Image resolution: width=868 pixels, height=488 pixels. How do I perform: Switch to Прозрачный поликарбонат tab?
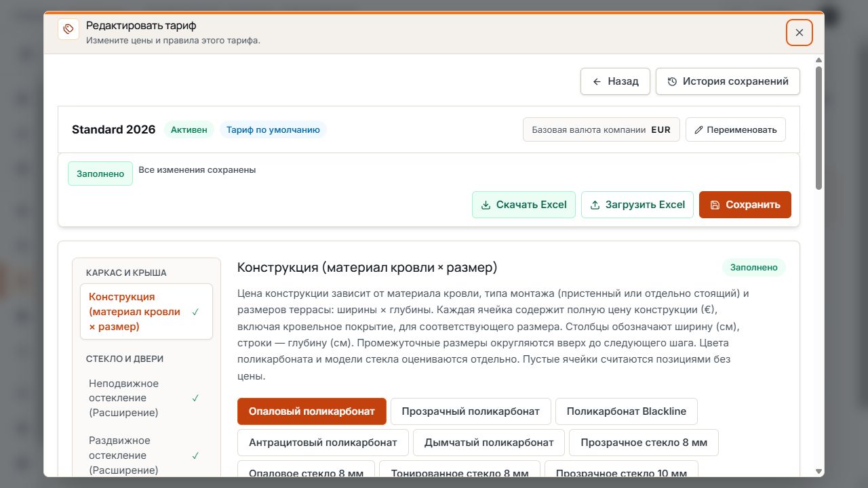pyautogui.click(x=471, y=411)
